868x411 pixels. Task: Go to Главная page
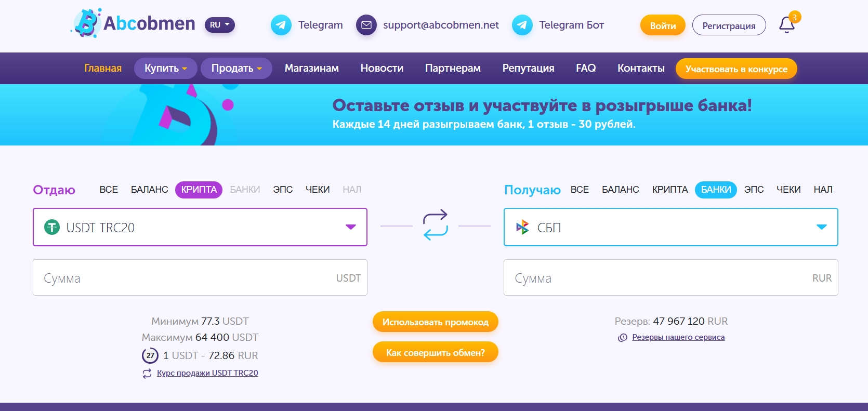103,68
